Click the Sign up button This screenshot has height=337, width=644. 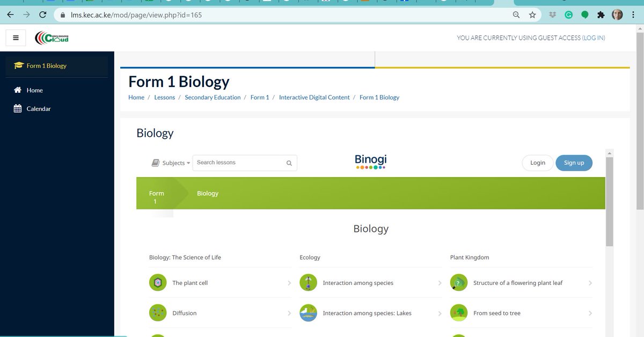click(x=574, y=162)
